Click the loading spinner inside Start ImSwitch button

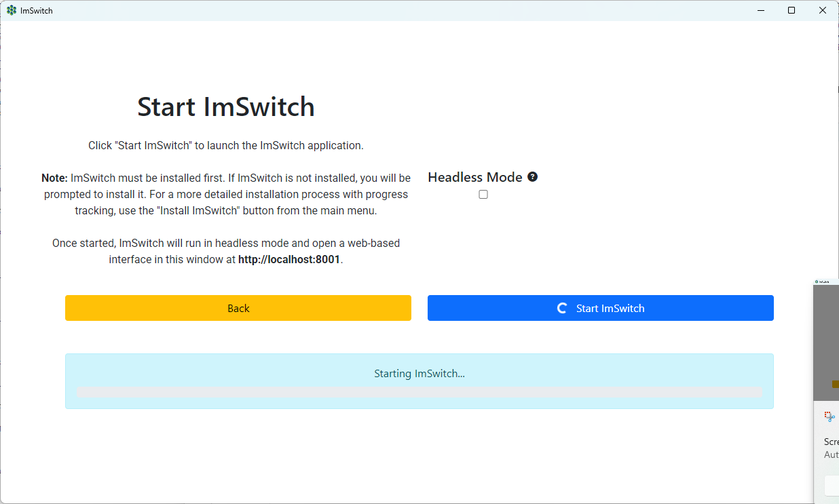click(562, 308)
